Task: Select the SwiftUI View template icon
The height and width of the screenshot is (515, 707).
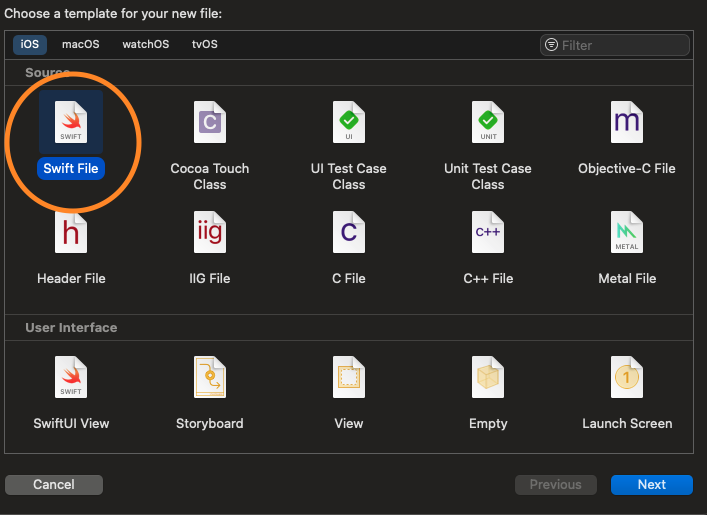Action: [x=71, y=377]
